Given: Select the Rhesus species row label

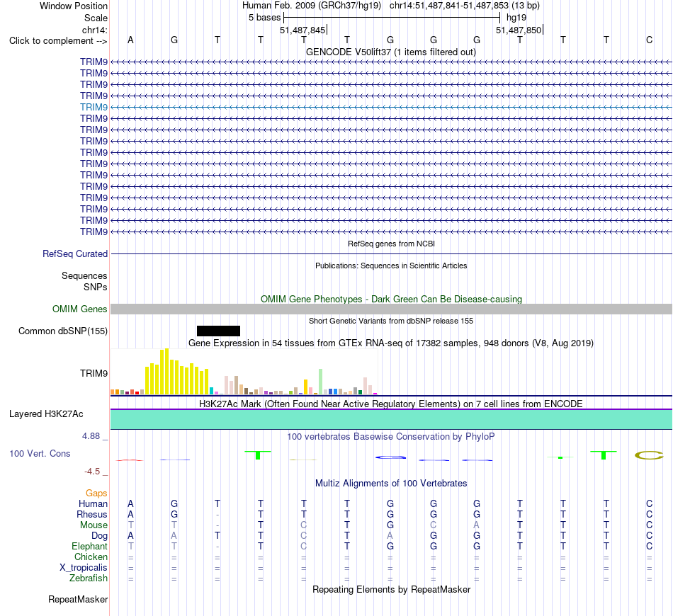Looking at the screenshot, I should (92, 514).
